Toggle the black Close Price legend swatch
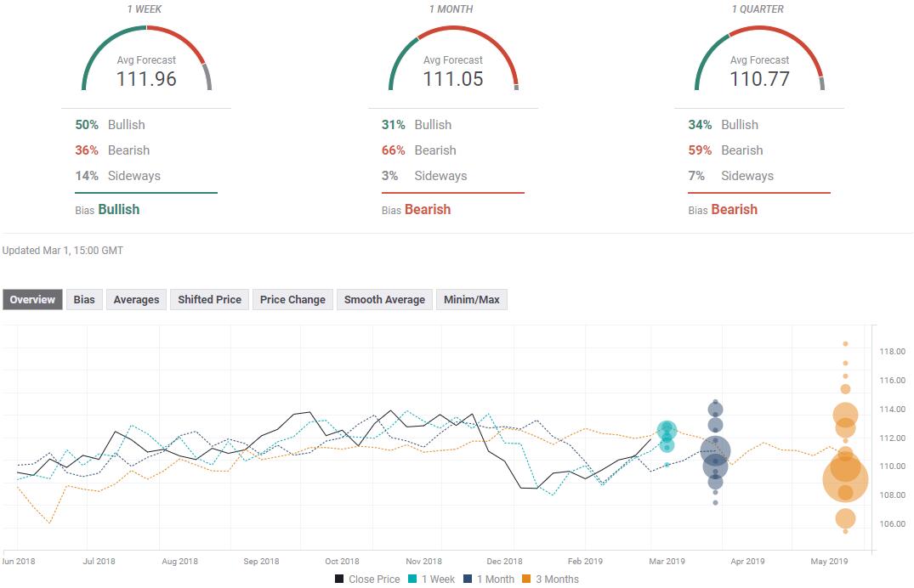This screenshot has width=914, height=588. (x=339, y=580)
